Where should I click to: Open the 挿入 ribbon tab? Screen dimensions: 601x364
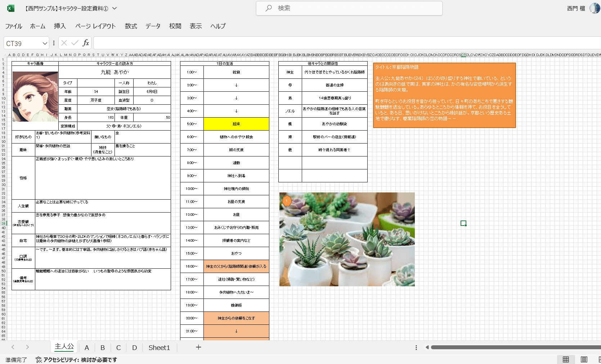tap(60, 26)
